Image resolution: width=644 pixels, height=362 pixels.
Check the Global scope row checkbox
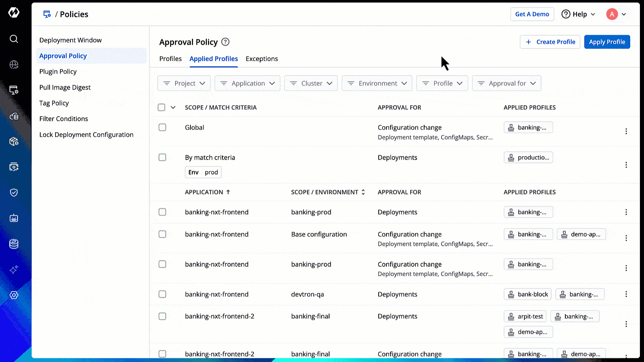coord(162,127)
